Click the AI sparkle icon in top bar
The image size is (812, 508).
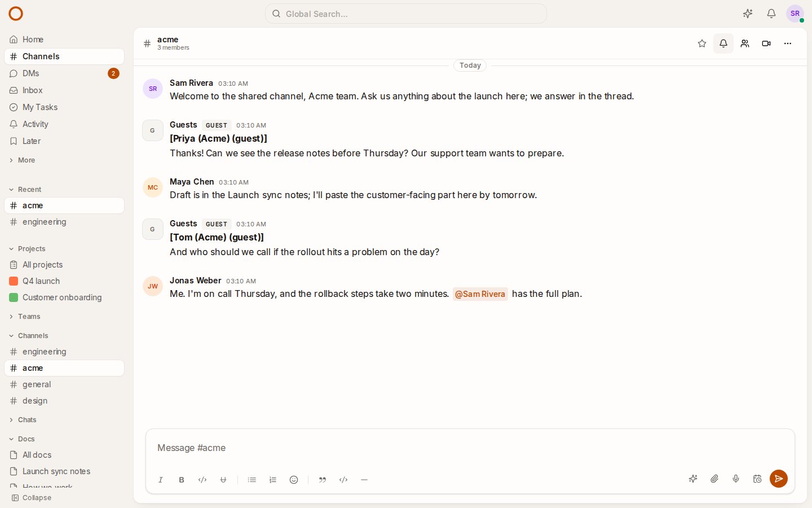click(748, 14)
